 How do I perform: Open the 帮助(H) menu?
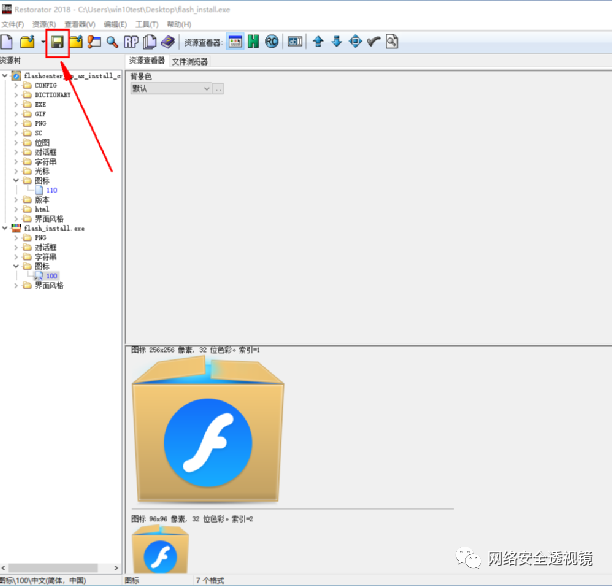(179, 25)
